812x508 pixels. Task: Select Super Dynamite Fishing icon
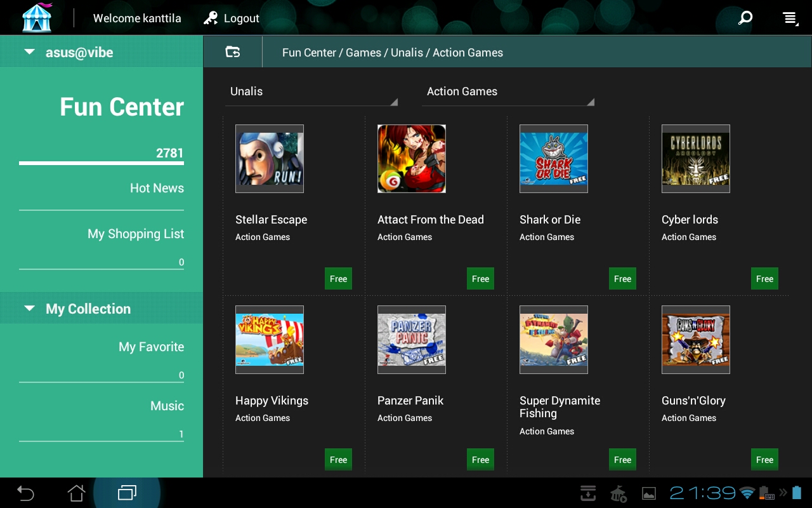pos(554,340)
